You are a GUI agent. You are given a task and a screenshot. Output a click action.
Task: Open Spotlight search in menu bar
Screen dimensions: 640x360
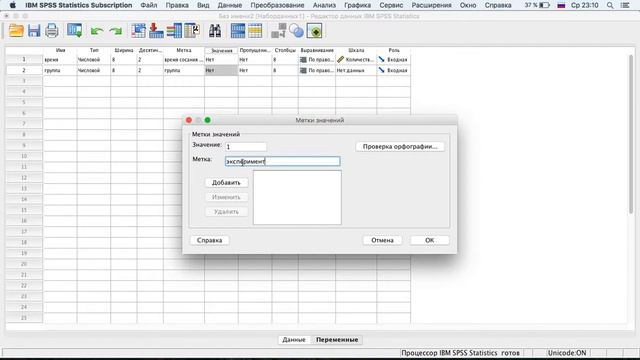(610, 5)
